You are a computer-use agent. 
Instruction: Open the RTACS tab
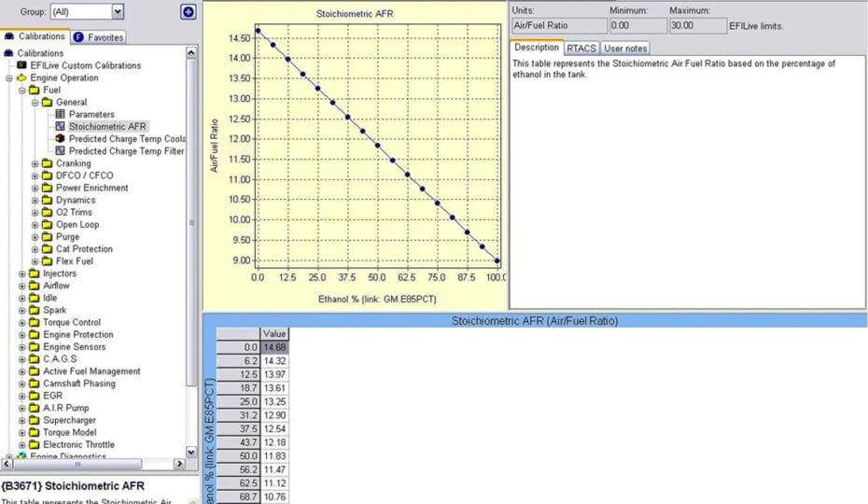pos(581,49)
